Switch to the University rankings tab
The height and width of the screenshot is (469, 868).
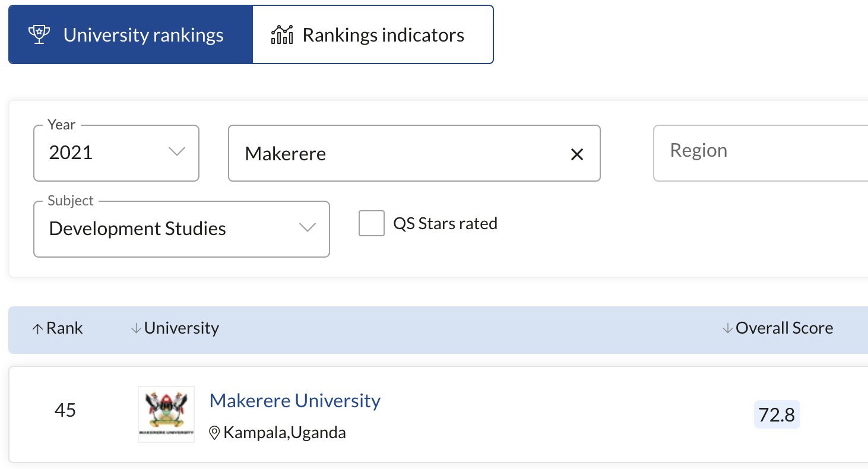(131, 34)
